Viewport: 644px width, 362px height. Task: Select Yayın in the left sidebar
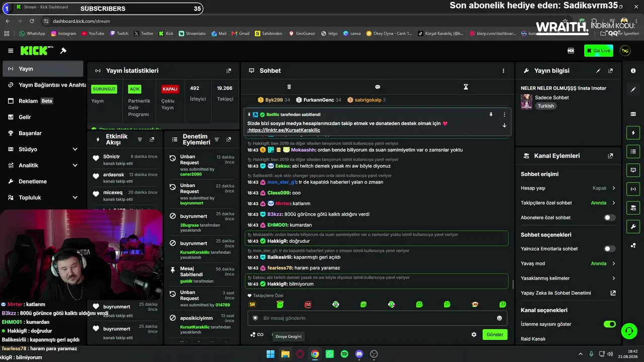(x=43, y=69)
